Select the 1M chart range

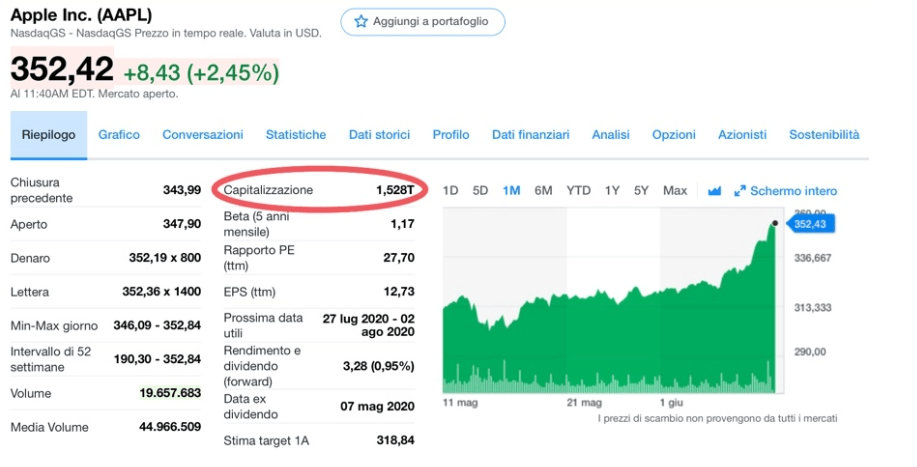(511, 191)
